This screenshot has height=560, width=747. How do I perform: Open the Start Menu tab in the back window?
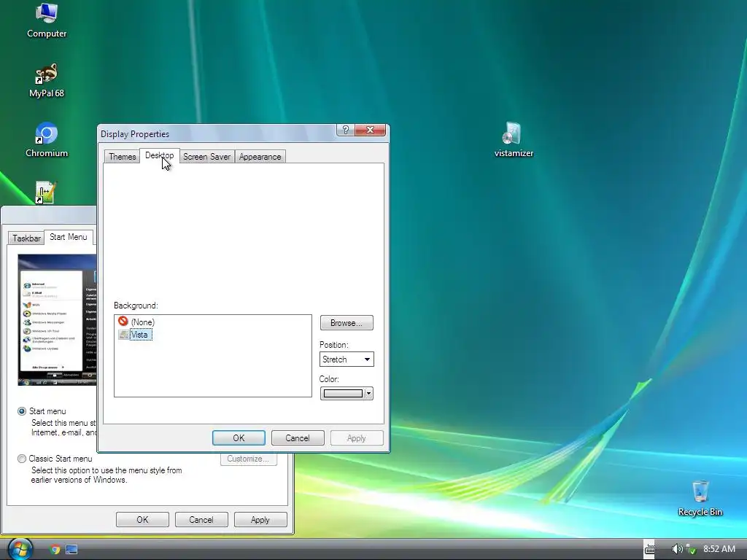click(x=68, y=237)
